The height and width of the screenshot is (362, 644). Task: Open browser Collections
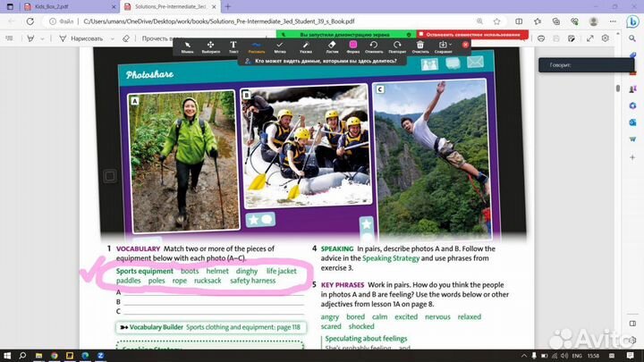click(556, 21)
